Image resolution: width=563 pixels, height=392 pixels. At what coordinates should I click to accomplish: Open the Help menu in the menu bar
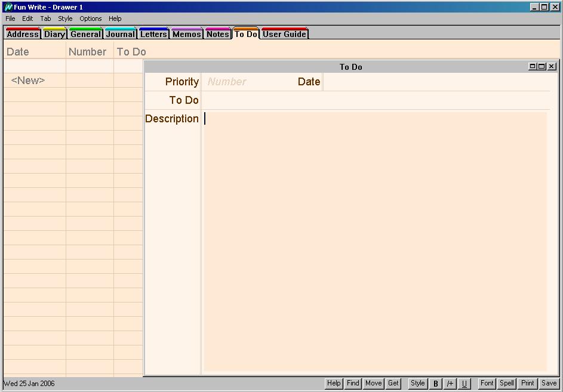(x=115, y=18)
